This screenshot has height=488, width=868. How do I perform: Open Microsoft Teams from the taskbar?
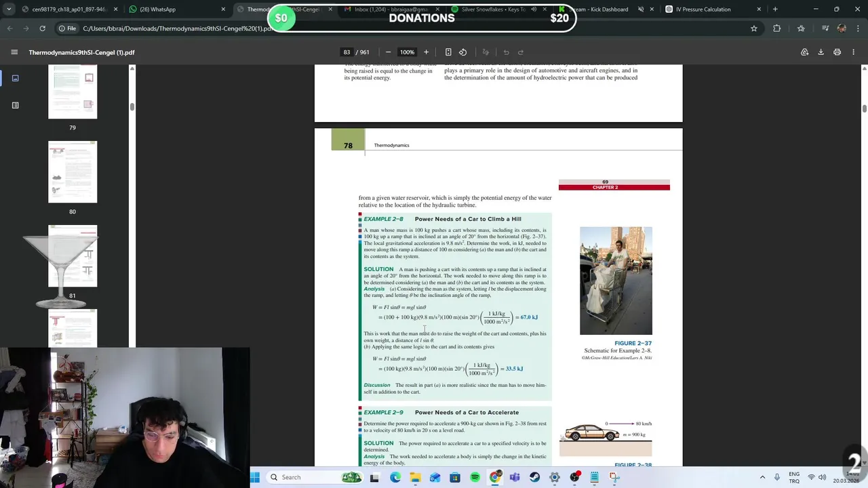(x=515, y=477)
